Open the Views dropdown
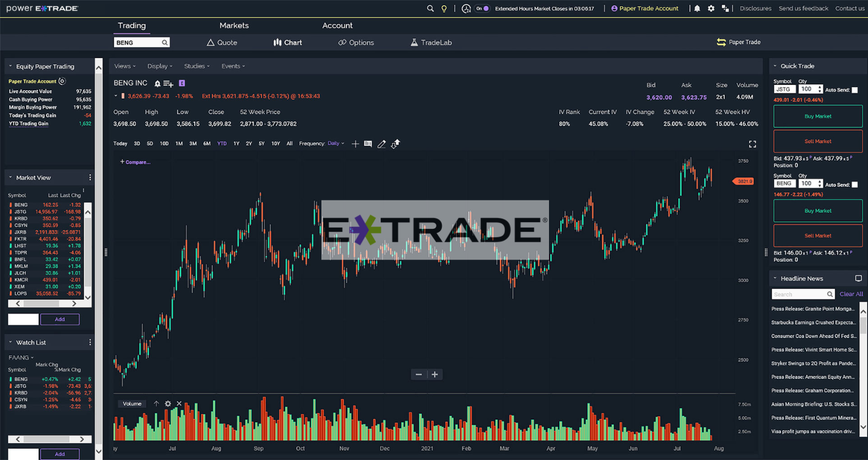868x460 pixels. point(125,66)
